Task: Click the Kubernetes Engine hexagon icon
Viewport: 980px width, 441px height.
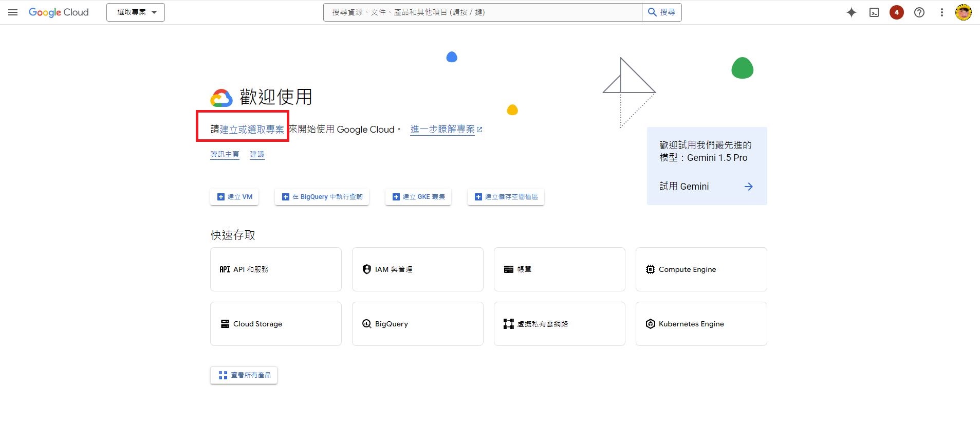Action: [x=651, y=324]
